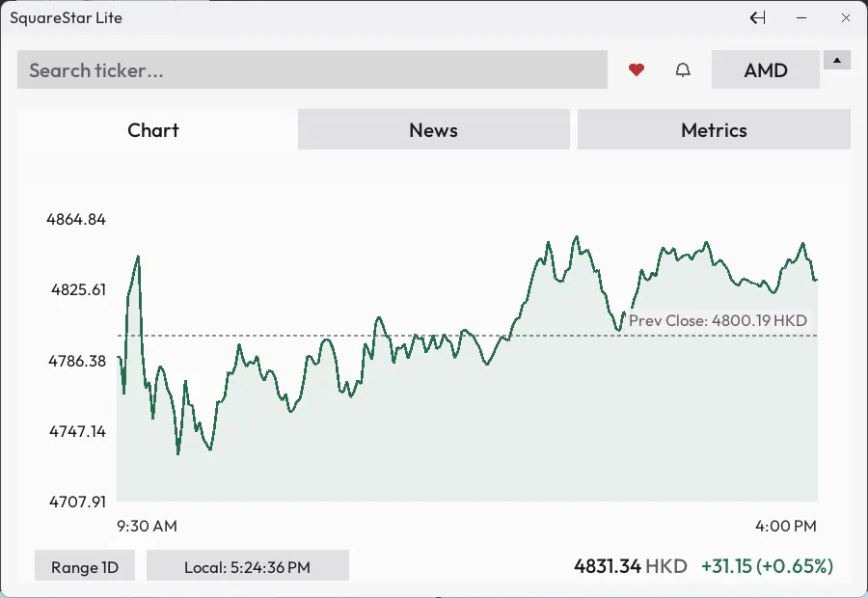
Task: Open the bell alerts icon
Action: pos(683,69)
